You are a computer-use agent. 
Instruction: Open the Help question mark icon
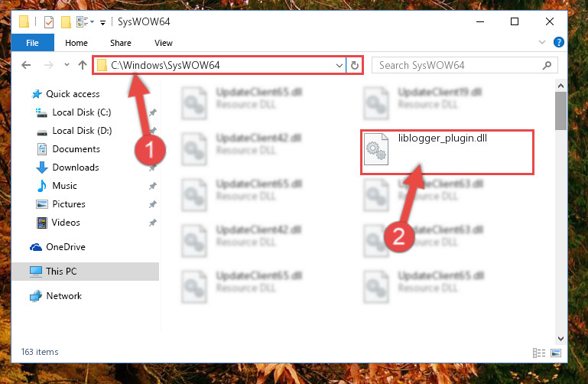tap(558, 42)
